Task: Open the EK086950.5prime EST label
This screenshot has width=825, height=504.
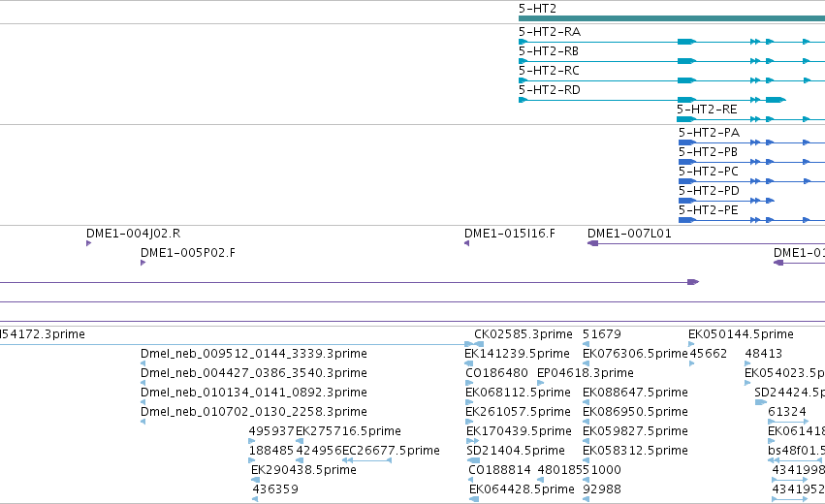Action: click(x=635, y=413)
